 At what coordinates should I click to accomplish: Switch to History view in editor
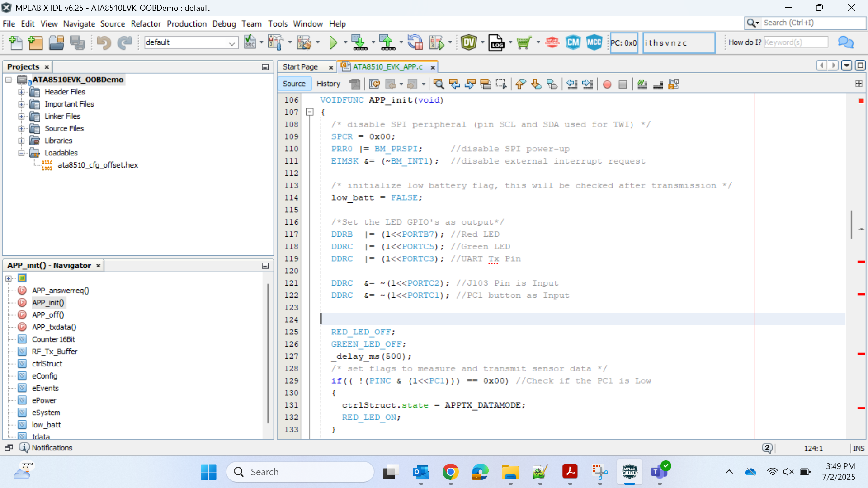tap(328, 84)
